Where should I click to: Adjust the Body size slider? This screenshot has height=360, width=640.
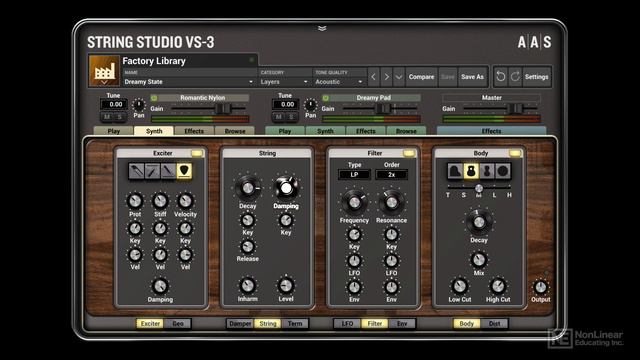click(x=479, y=188)
